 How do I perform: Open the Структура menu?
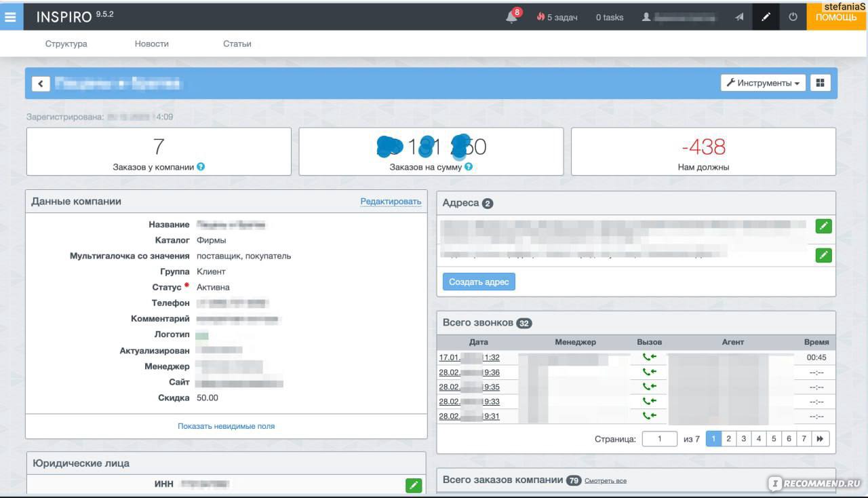[x=66, y=43]
